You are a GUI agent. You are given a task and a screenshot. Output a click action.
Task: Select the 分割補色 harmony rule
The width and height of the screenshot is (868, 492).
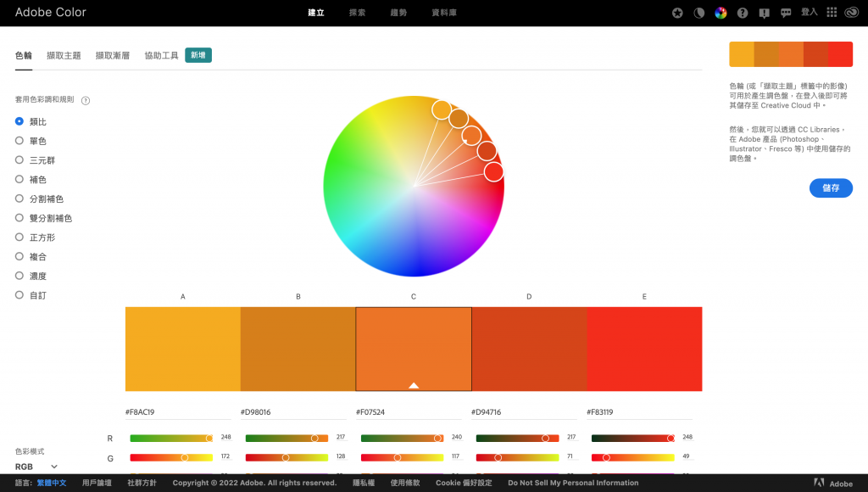point(39,198)
